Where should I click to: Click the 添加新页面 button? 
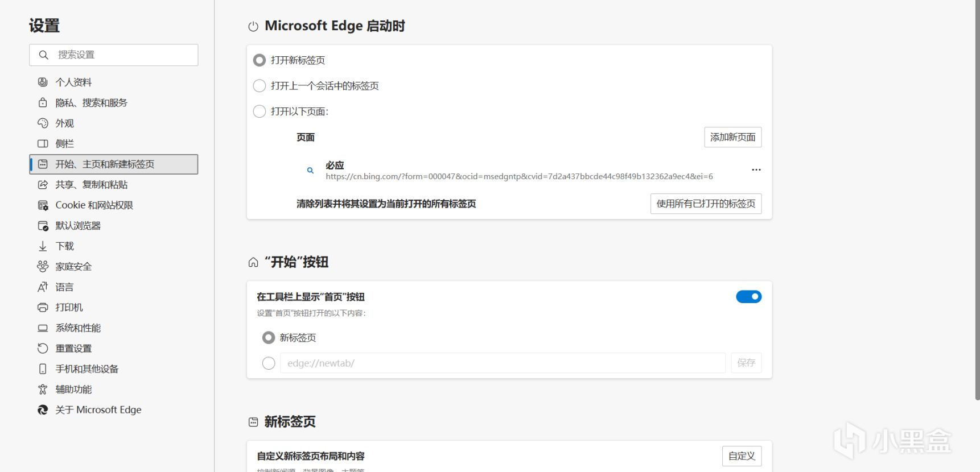(733, 137)
